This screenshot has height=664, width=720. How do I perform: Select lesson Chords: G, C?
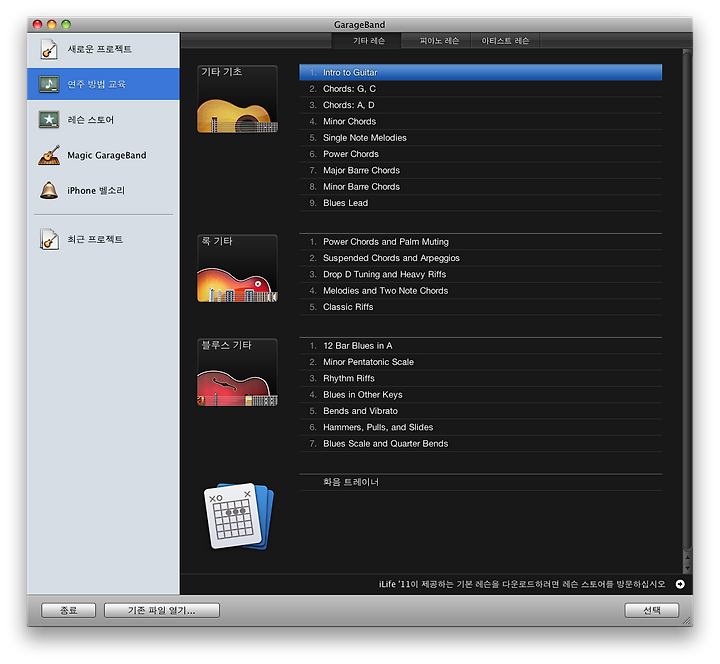point(480,89)
